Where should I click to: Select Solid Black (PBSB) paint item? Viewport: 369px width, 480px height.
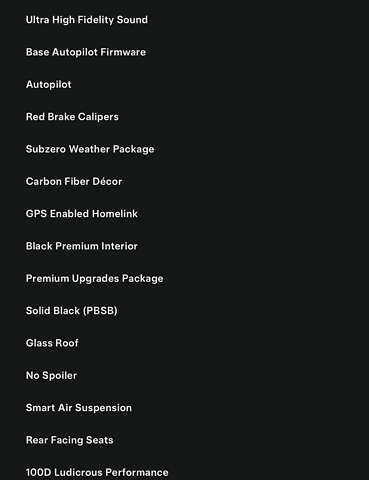click(72, 311)
